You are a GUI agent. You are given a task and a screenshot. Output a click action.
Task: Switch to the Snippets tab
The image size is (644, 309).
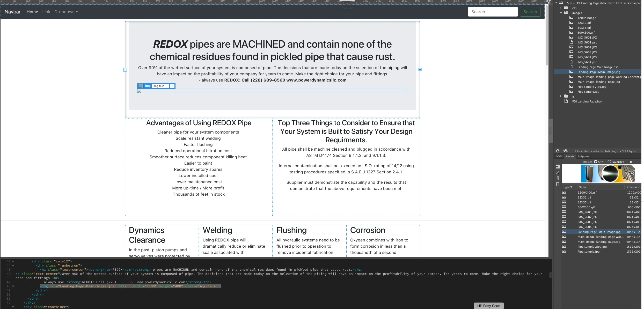tap(583, 157)
